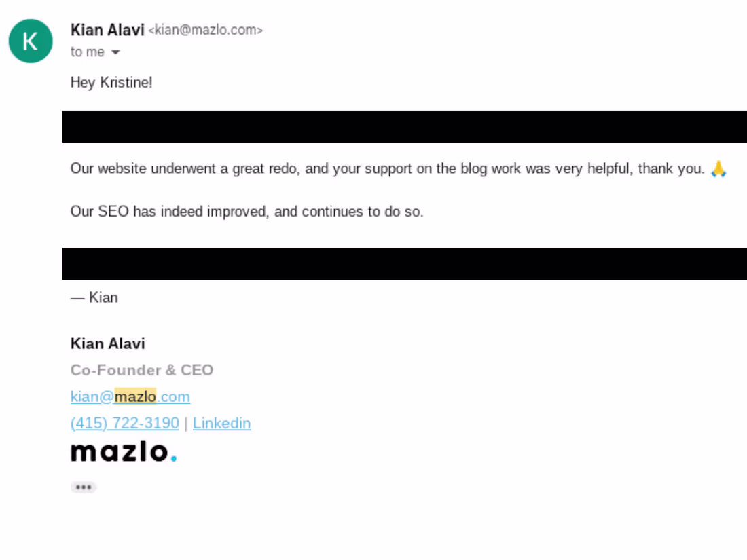Click the green K sender avatar
747x560 pixels.
(x=31, y=41)
